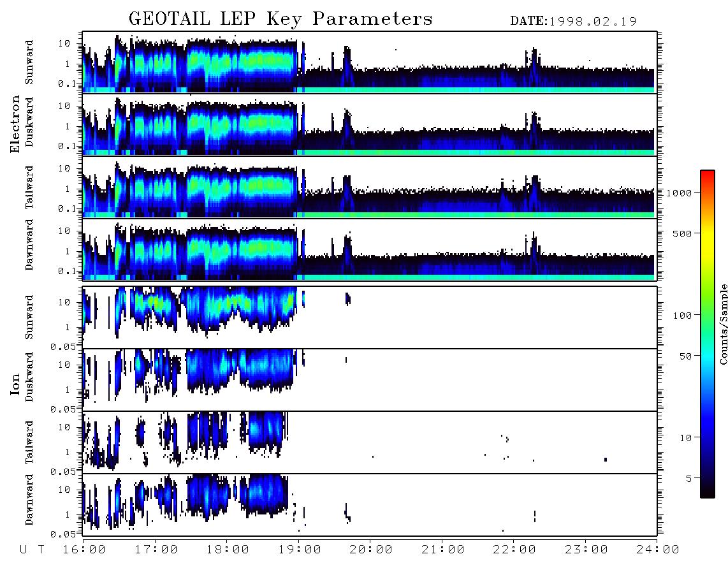Image resolution: width=728 pixels, height=561 pixels.
Task: Click the Ion 'Tailward' panel label
Action: point(29,442)
